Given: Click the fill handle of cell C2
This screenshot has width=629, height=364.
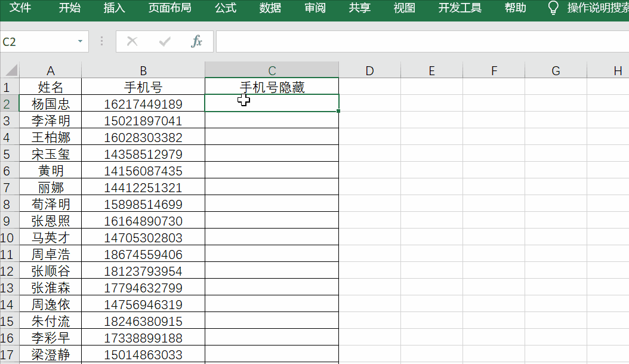Looking at the screenshot, I should (338, 111).
